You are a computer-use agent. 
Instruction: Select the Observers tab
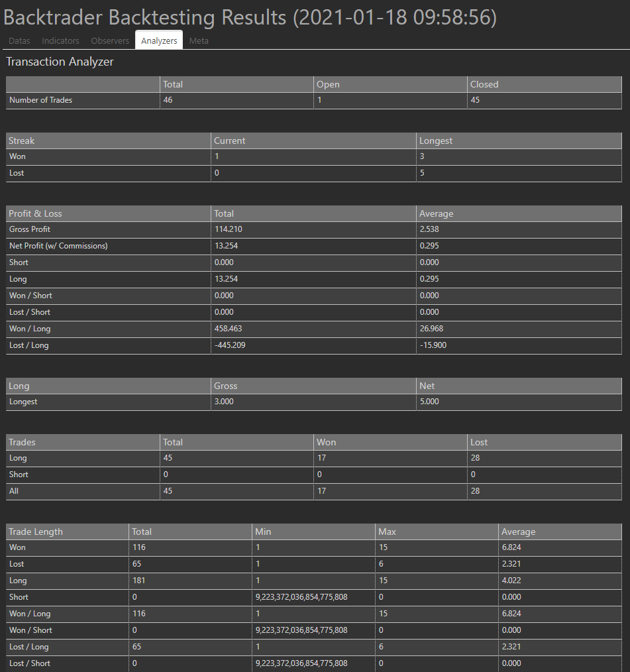point(110,40)
